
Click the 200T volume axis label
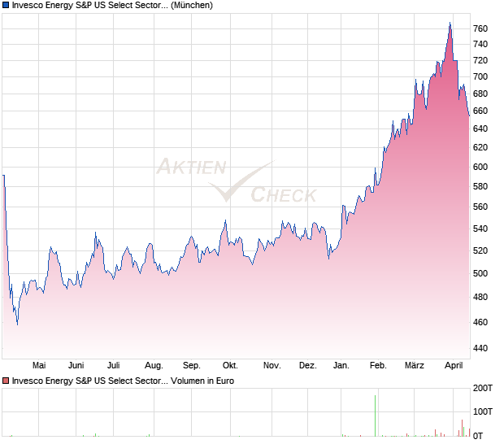pyautogui.click(x=483, y=389)
